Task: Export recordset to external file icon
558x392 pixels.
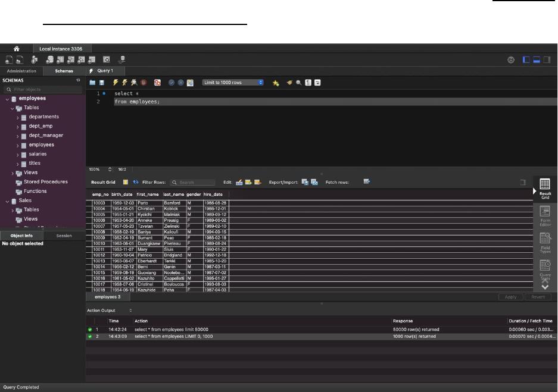Action: pos(305,182)
